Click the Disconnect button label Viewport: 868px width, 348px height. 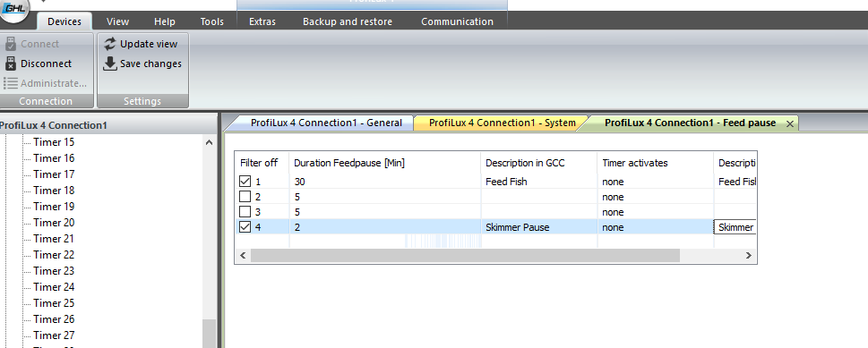click(x=47, y=64)
